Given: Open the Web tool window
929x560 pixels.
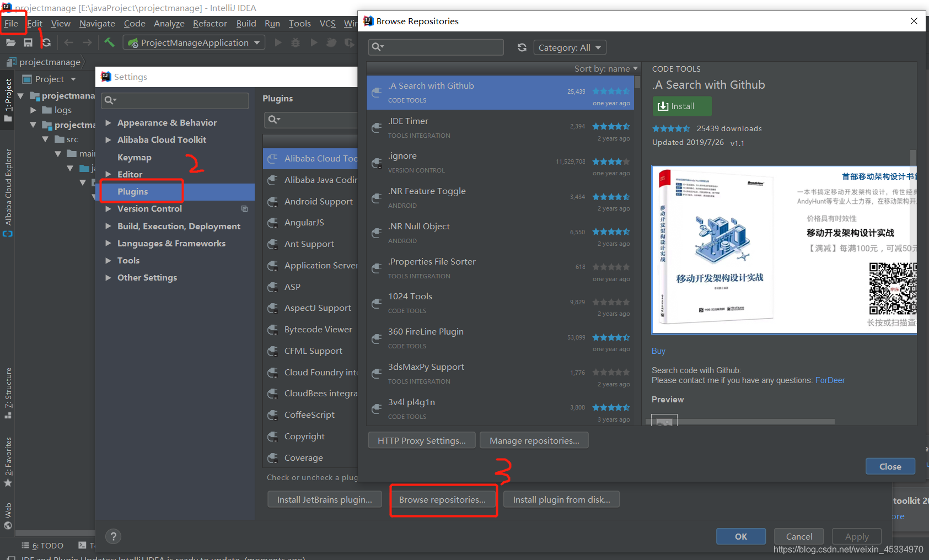Looking at the screenshot, I should pos(8,516).
